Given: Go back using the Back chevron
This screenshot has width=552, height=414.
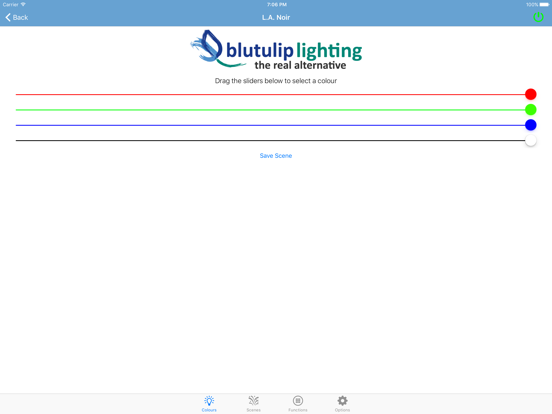Looking at the screenshot, I should [17, 17].
